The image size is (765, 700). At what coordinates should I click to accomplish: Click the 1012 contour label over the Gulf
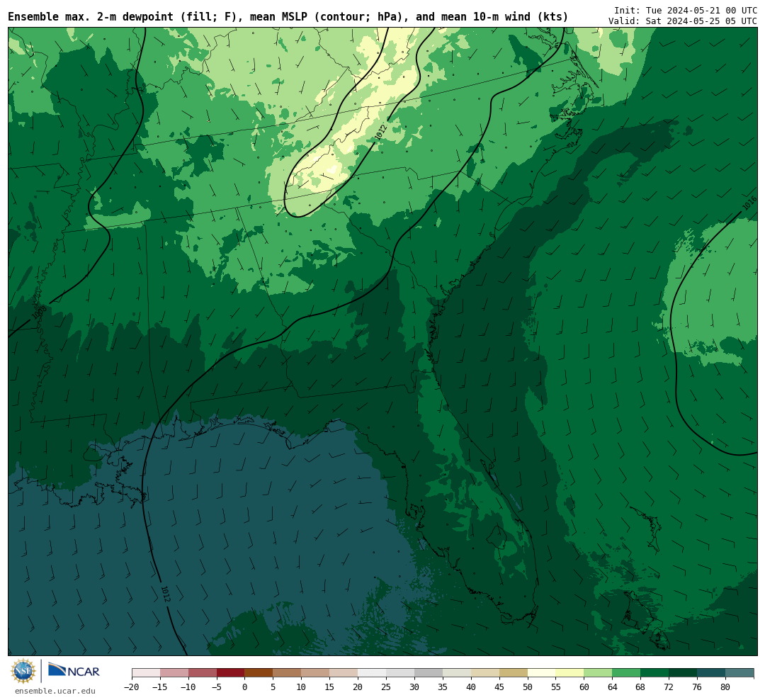pyautogui.click(x=166, y=594)
